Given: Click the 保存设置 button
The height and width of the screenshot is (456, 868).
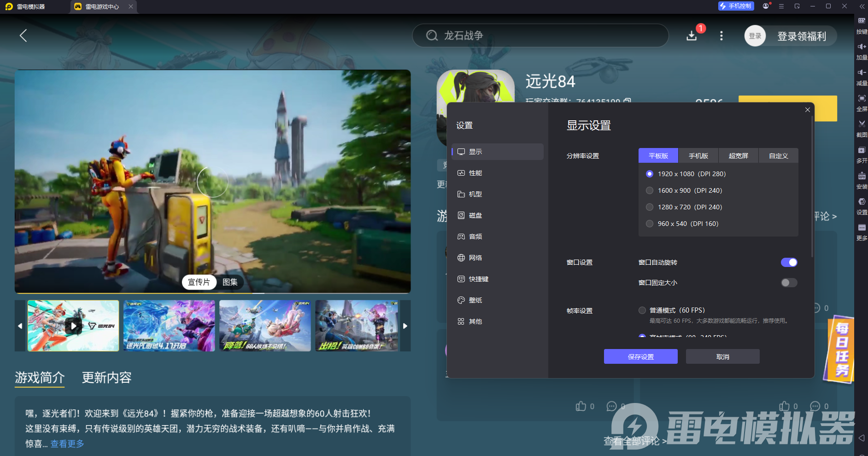Looking at the screenshot, I should click(641, 356).
